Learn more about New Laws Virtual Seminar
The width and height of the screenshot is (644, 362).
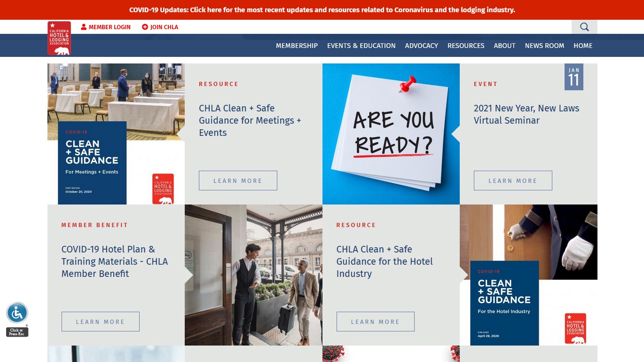coord(513,181)
